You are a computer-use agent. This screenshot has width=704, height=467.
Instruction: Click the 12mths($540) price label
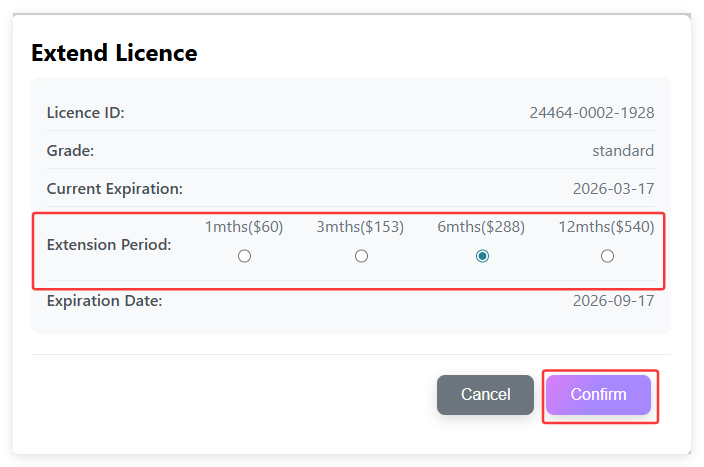tap(606, 227)
